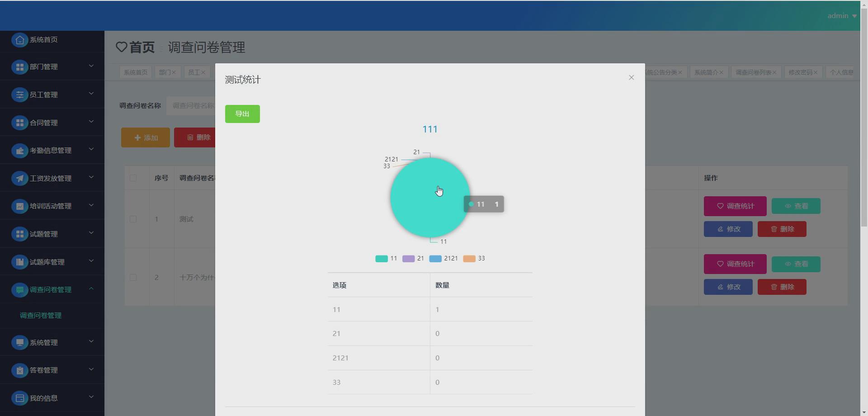
Task: Expand the 试题库管理 menu chevron
Action: click(x=91, y=261)
